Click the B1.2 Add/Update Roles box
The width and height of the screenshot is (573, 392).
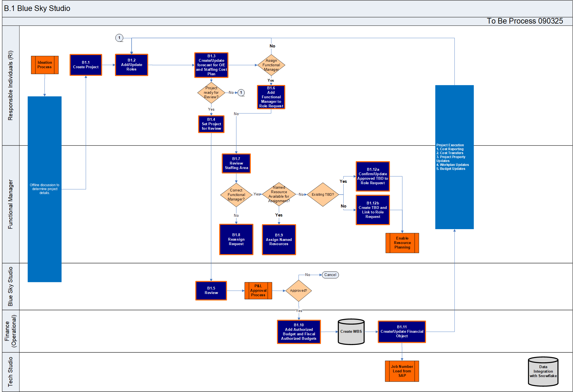pos(131,65)
